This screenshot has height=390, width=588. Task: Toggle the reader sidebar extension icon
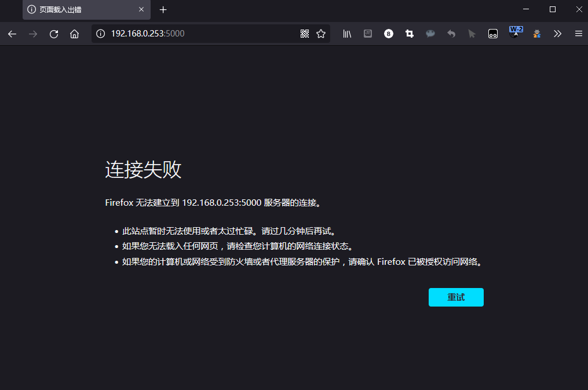[x=368, y=34]
